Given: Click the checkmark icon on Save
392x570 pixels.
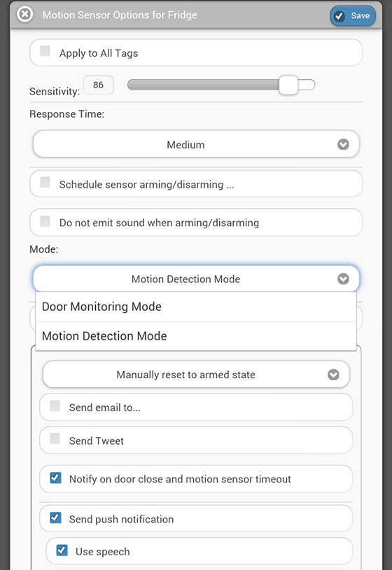Looking at the screenshot, I should pos(339,16).
